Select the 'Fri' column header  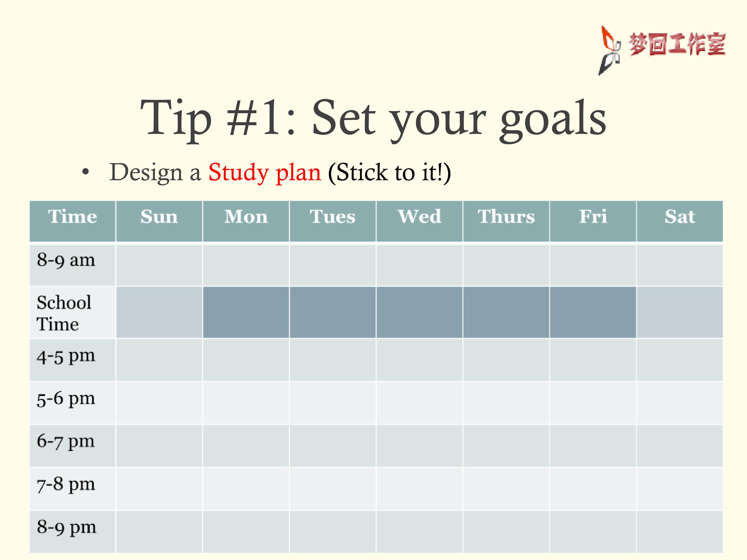(x=593, y=221)
